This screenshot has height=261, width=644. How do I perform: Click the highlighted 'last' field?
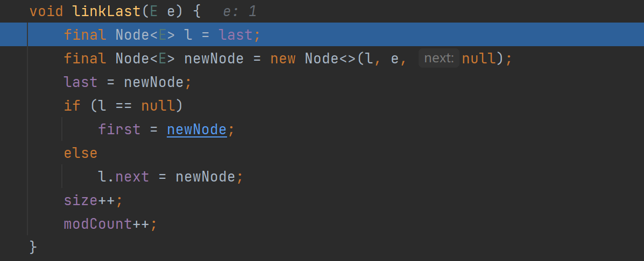coord(236,35)
